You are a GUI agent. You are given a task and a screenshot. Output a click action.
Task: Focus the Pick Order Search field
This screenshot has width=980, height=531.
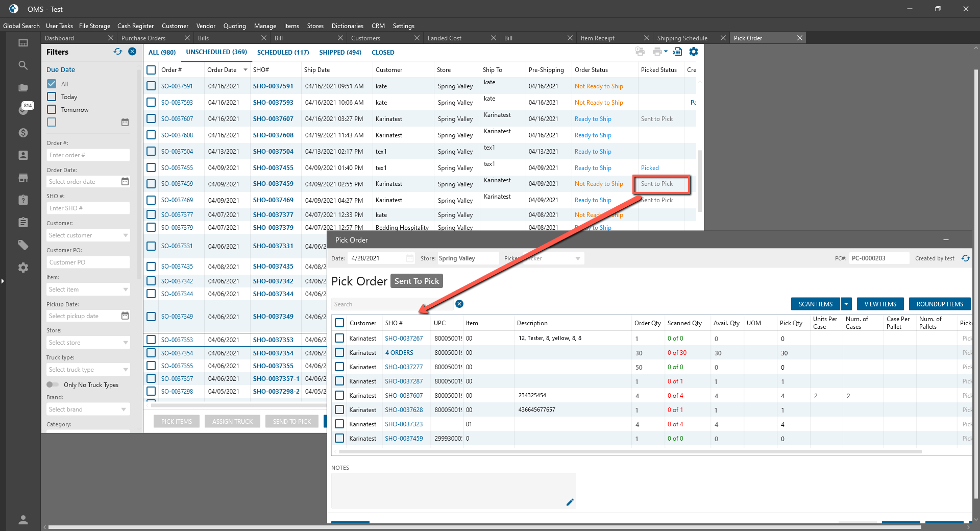click(x=393, y=304)
